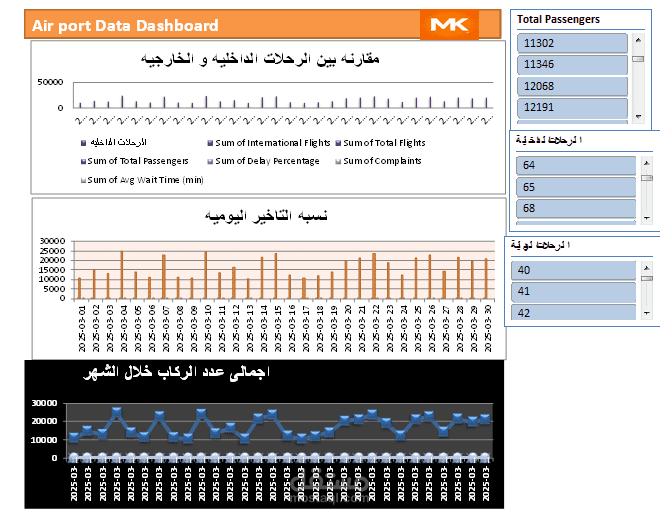This screenshot has width=660, height=515.
Task: Click the Total Passengers slicer header
Action: tap(558, 19)
